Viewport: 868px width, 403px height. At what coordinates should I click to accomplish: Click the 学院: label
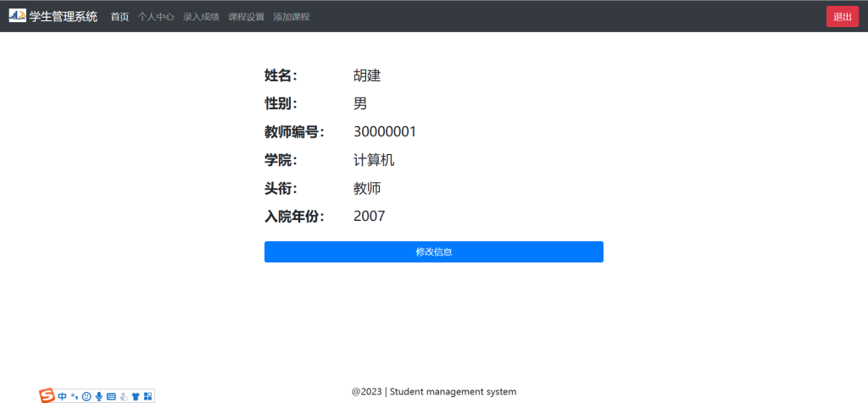(x=281, y=160)
